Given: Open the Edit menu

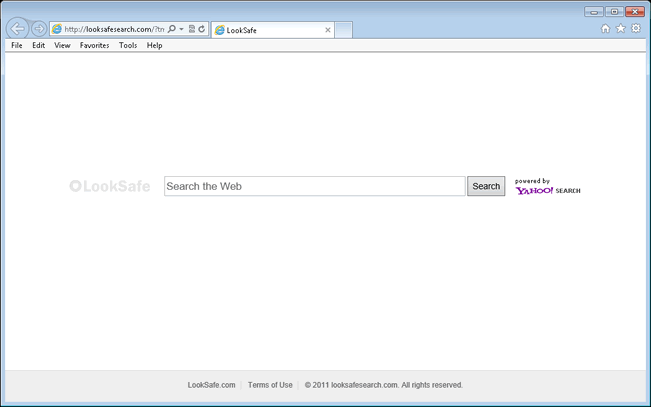Looking at the screenshot, I should click(38, 45).
